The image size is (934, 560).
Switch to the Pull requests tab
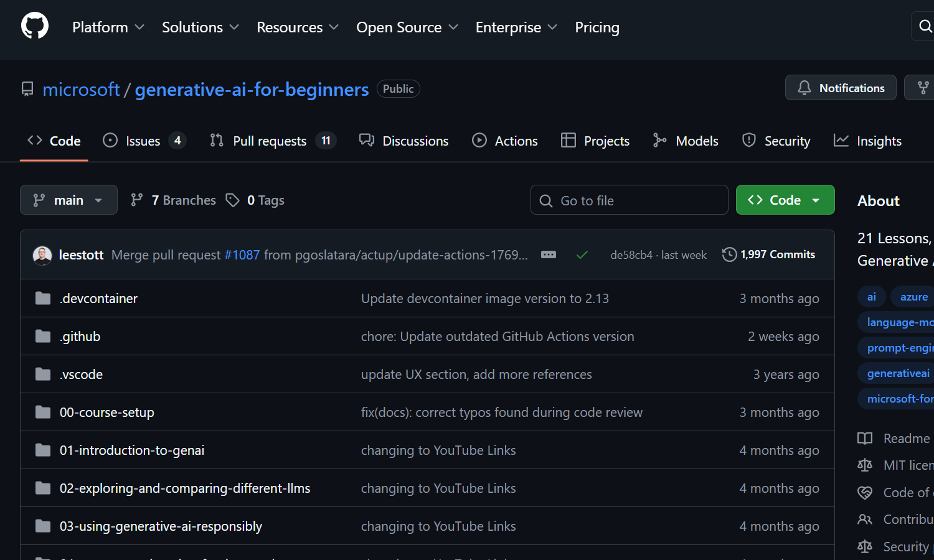click(271, 141)
